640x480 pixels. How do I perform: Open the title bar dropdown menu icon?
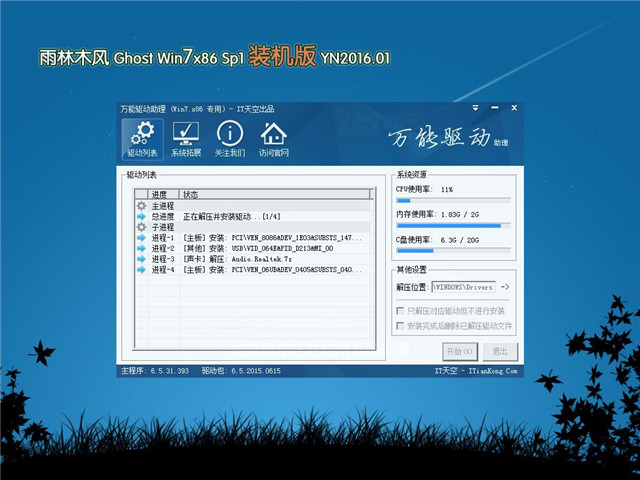click(x=476, y=108)
